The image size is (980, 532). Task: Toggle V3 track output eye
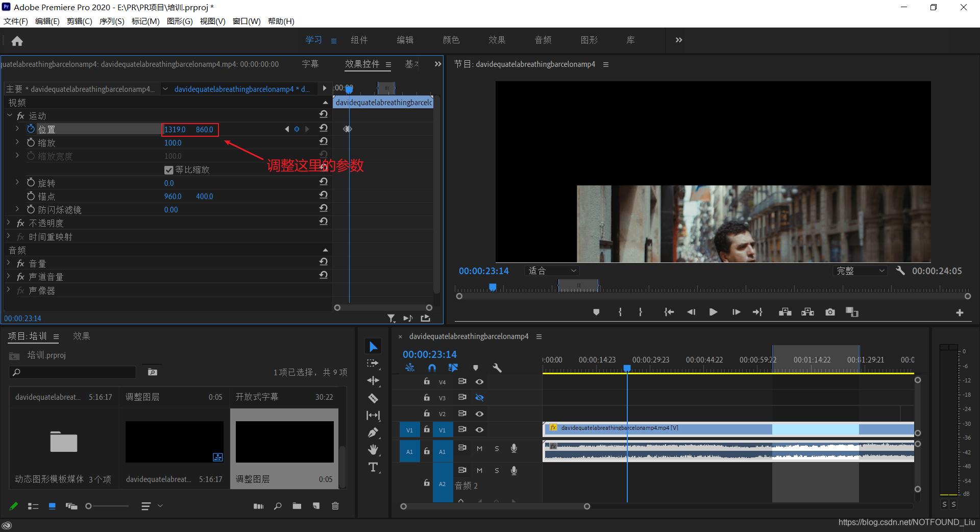coord(479,397)
